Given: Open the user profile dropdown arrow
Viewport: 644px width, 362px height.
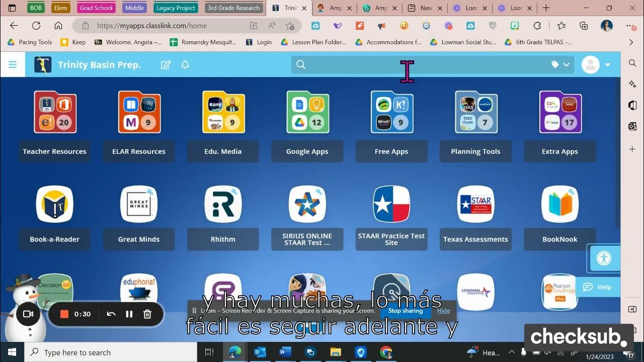Looking at the screenshot, I should click(x=608, y=65).
